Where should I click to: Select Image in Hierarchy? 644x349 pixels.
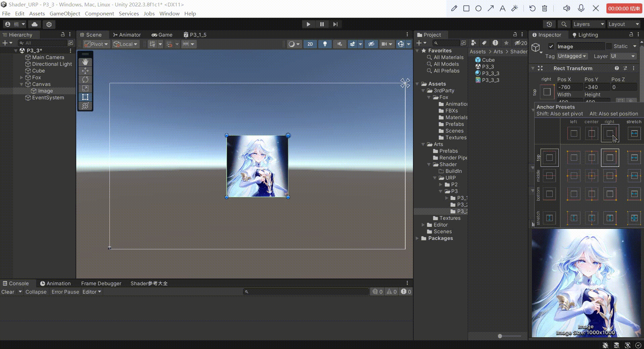click(x=45, y=91)
